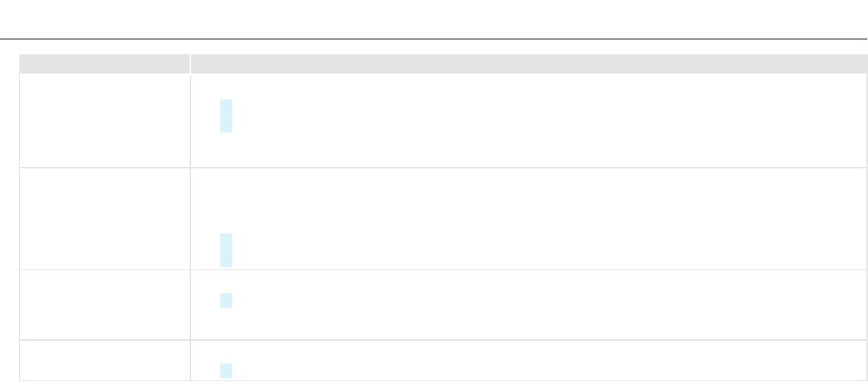Click the third row's right content cell
Image resolution: width=868 pixels, height=382 pixels.
coord(528,305)
